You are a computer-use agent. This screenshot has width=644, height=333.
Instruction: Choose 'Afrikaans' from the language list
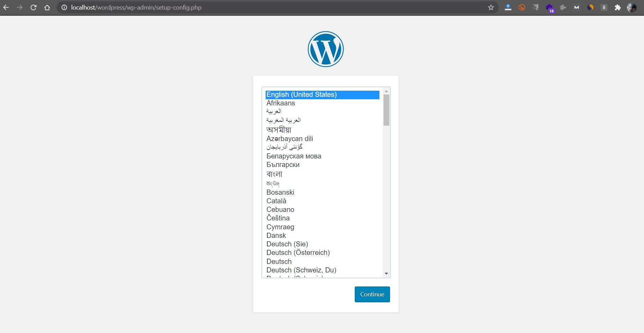point(323,103)
